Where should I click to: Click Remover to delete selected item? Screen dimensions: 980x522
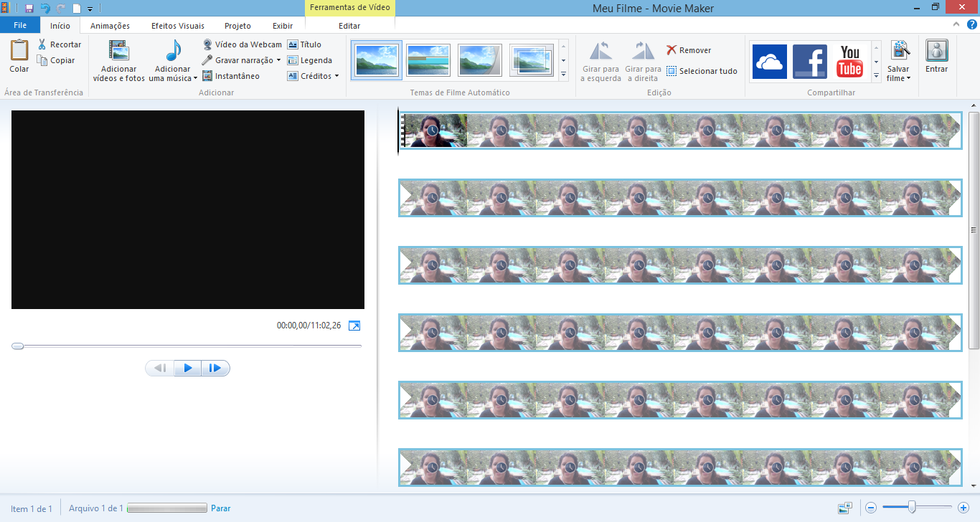(689, 50)
